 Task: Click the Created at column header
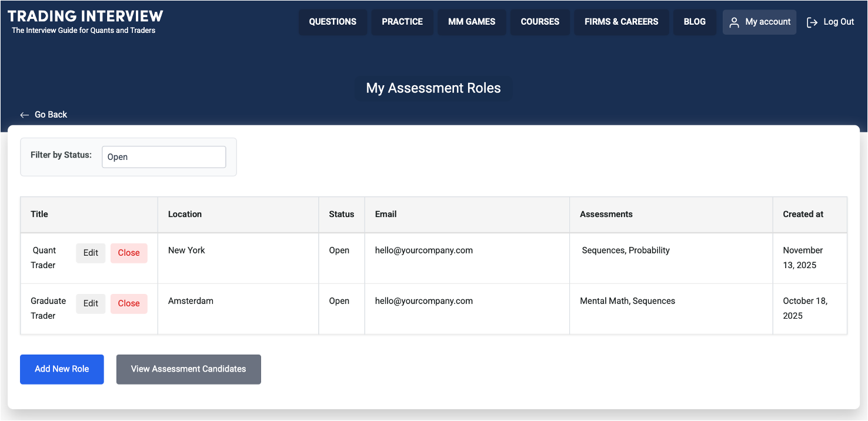(x=803, y=214)
